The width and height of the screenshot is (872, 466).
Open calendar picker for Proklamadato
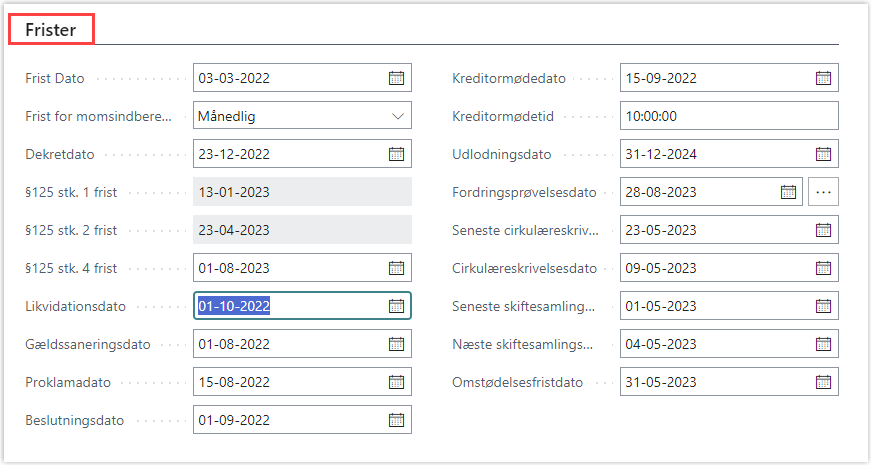point(396,382)
